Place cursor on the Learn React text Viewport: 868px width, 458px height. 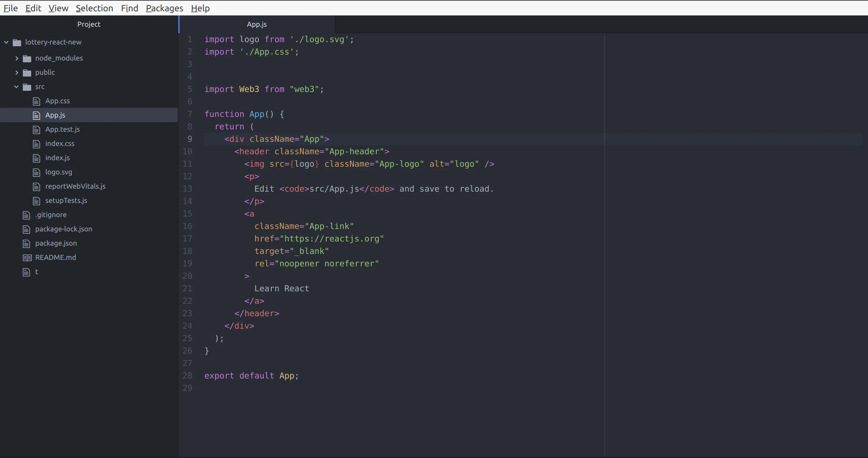(x=281, y=289)
